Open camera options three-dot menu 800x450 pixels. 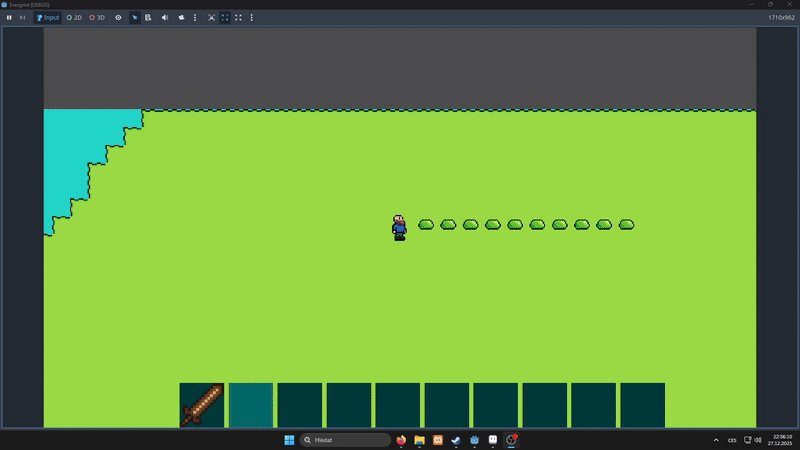(195, 17)
